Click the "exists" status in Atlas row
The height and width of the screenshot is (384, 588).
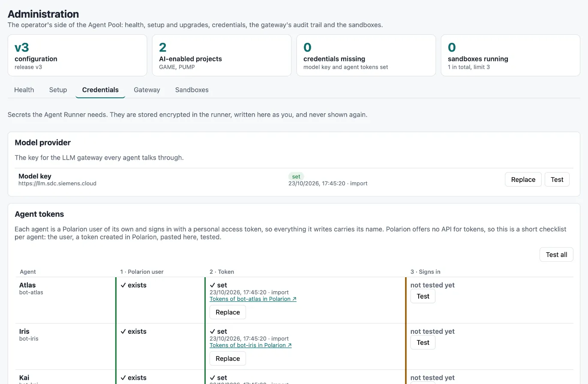pyautogui.click(x=133, y=285)
